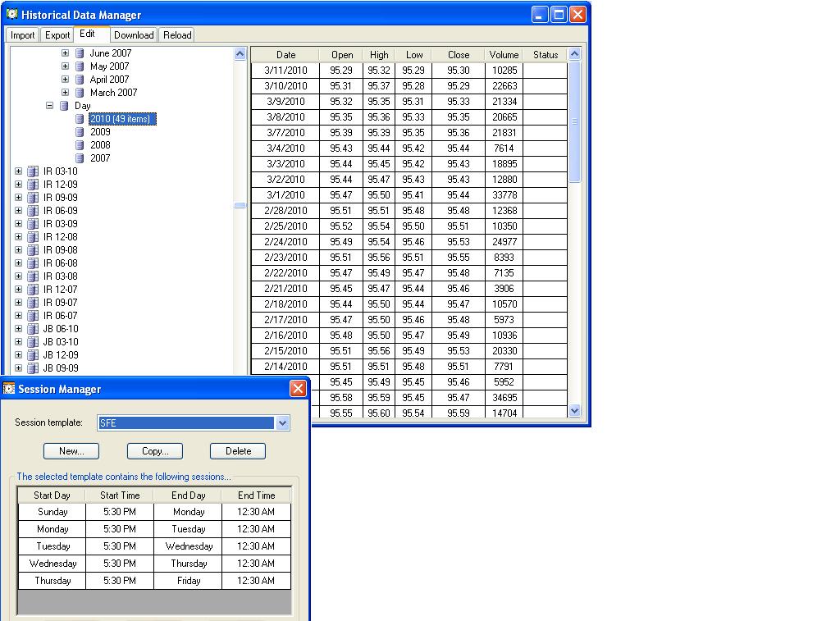
Task: Click the Thursday start day cell
Action: pos(52,581)
